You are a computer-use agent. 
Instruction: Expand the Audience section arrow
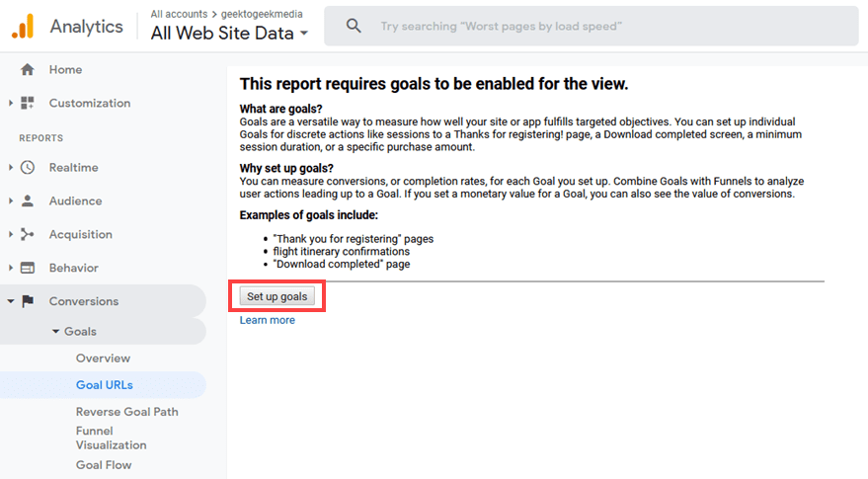click(11, 201)
